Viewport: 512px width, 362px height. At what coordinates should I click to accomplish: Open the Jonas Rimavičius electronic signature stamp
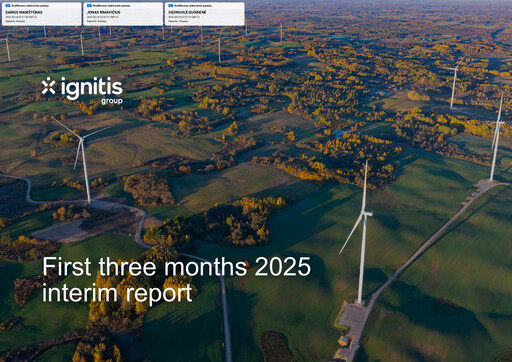pyautogui.click(x=123, y=14)
